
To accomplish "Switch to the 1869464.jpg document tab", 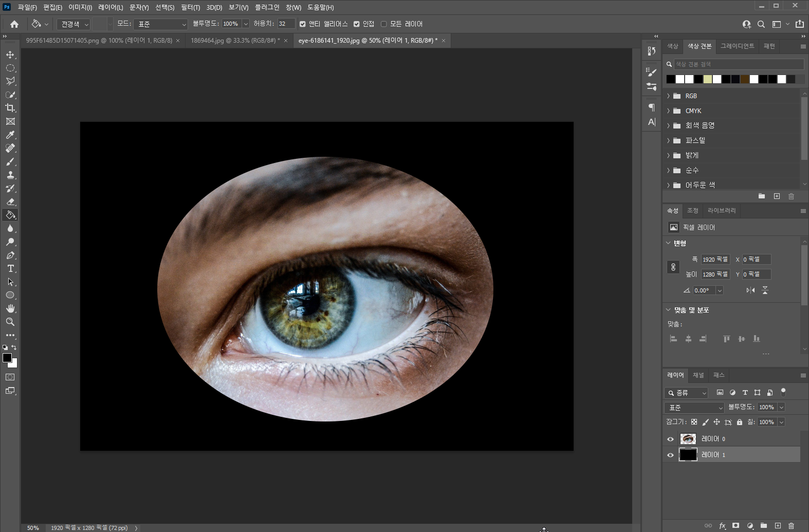I will (235, 40).
